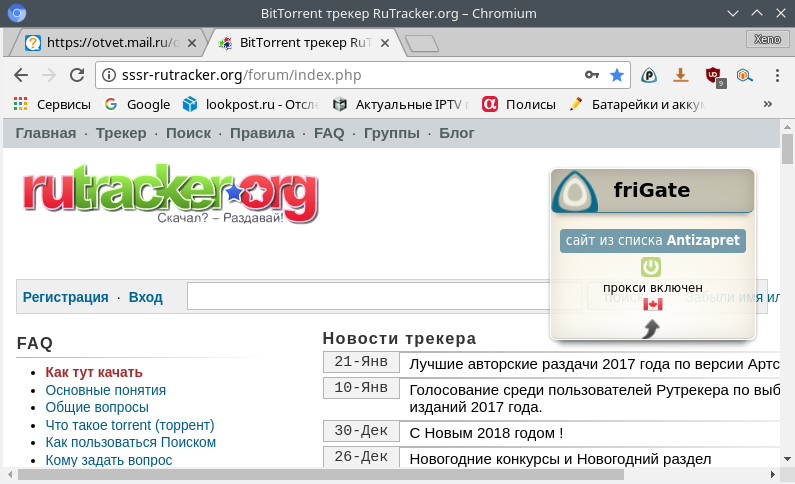Open Как пользоваться Поиском link
The width and height of the screenshot is (795, 484).
(x=130, y=442)
